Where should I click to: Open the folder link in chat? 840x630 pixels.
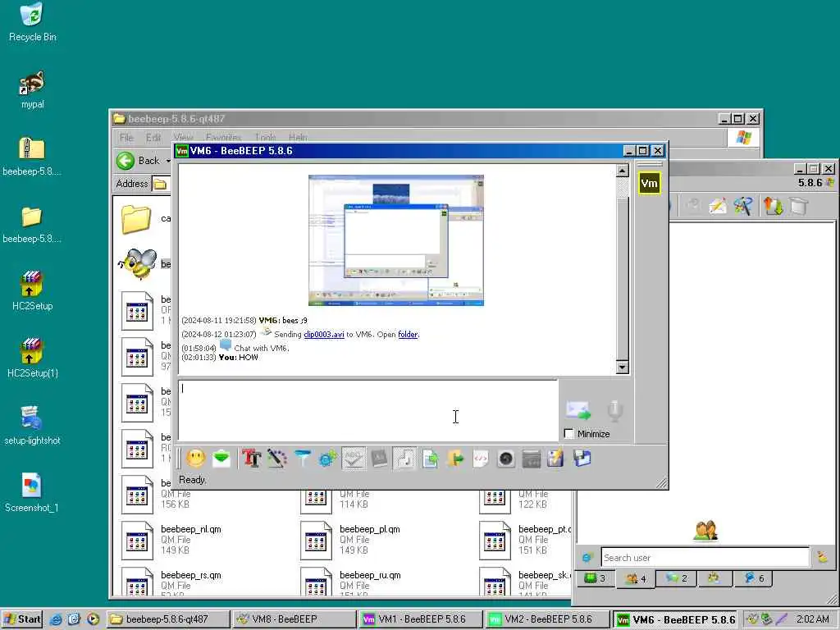click(408, 335)
